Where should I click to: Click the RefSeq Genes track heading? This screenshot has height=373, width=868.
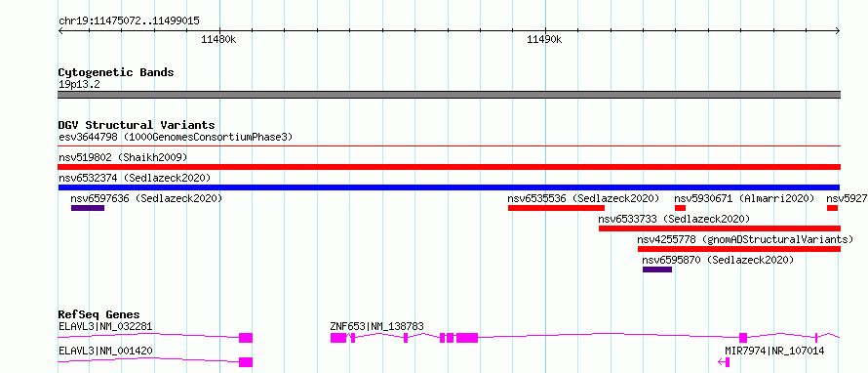(x=99, y=314)
